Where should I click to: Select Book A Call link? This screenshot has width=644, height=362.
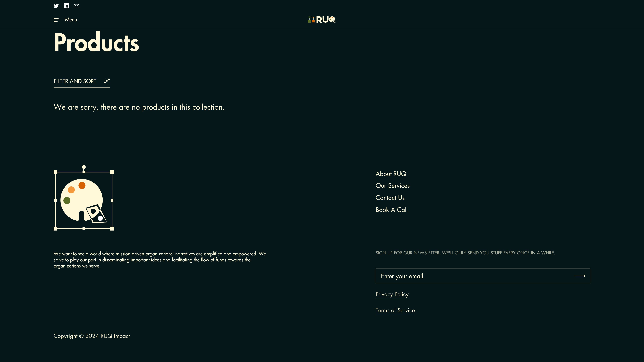click(392, 210)
